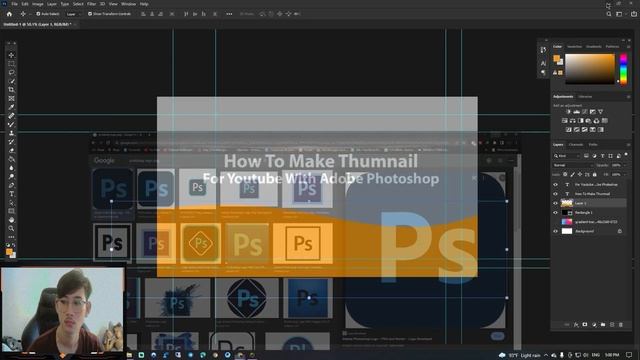Click the toolbar foreground color swatch

coord(9,252)
